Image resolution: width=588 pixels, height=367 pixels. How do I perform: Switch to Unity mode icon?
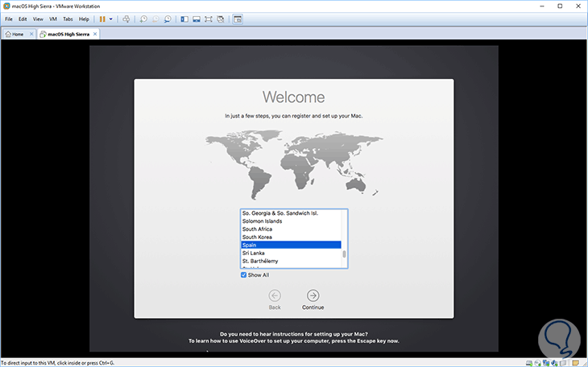(221, 19)
